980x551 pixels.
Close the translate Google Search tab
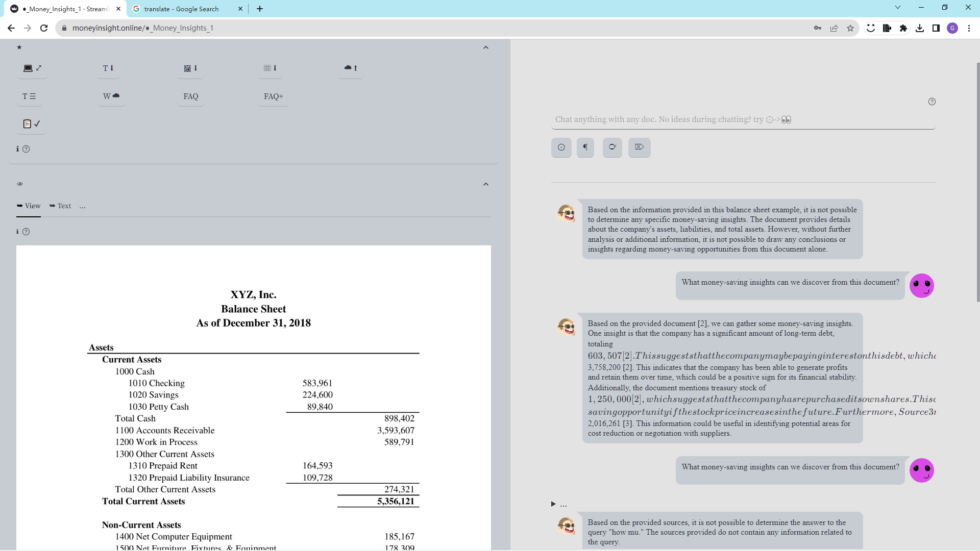pyautogui.click(x=240, y=9)
